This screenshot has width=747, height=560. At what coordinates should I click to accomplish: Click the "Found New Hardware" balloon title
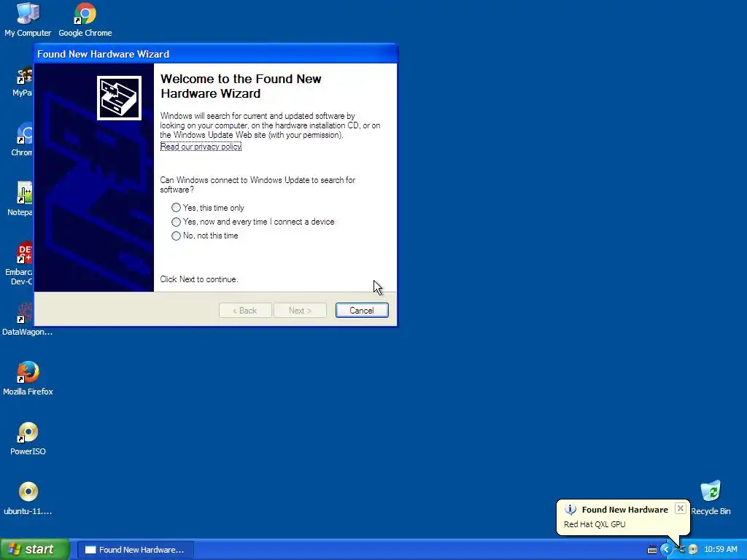point(624,510)
